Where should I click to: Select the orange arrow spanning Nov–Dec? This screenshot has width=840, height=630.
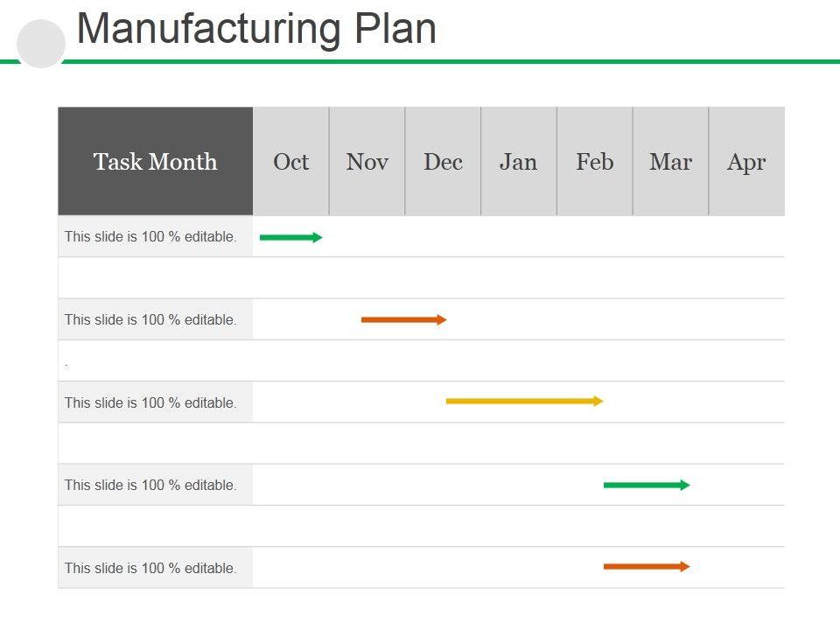coord(403,320)
